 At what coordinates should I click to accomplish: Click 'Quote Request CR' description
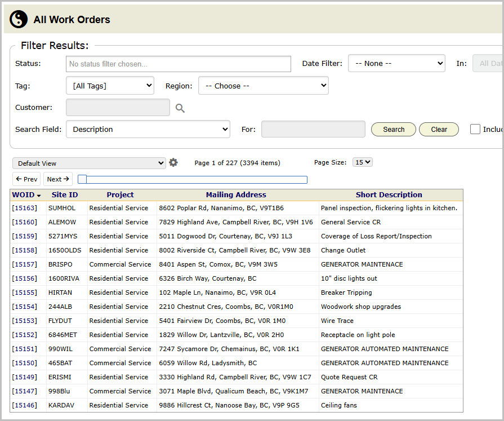pos(349,377)
